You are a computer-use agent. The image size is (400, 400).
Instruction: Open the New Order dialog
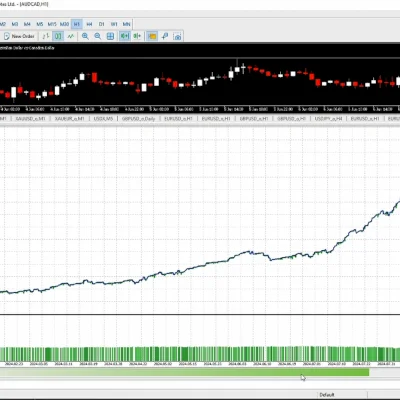[19, 36]
